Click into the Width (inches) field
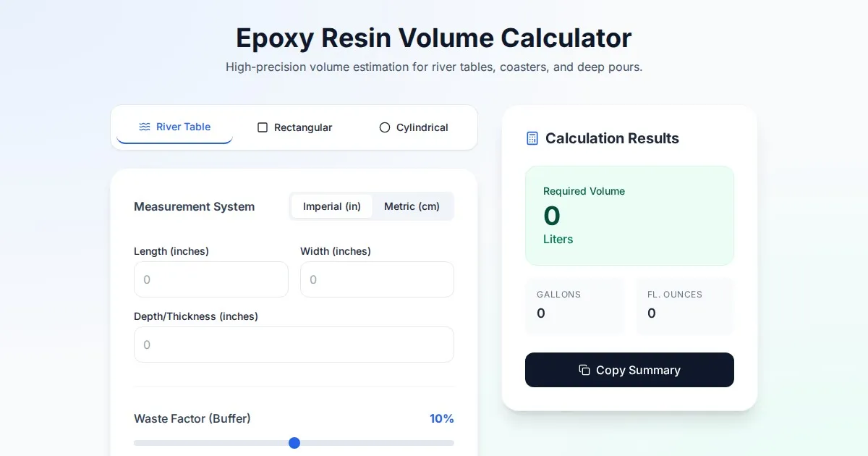This screenshot has height=456, width=868. [x=377, y=279]
